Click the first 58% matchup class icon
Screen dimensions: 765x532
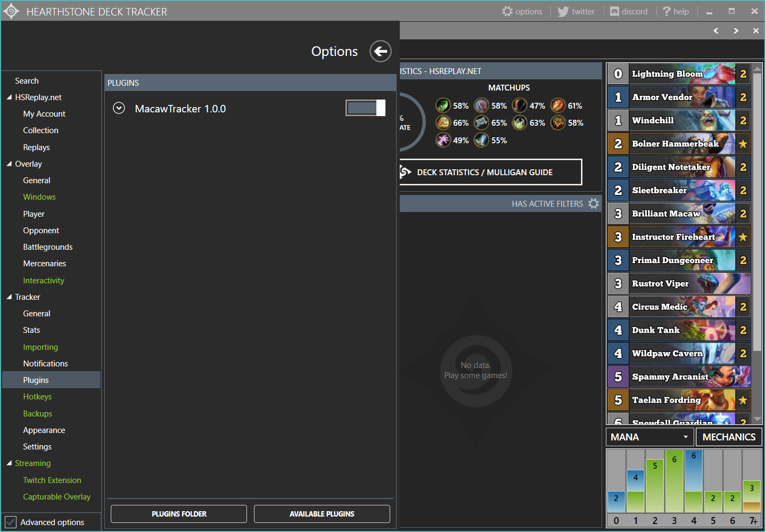443,105
